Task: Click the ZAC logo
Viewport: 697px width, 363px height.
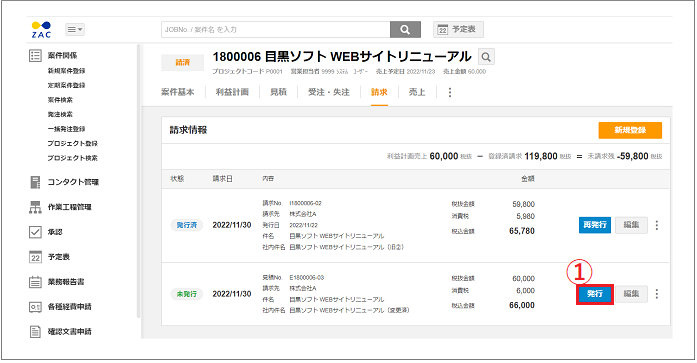Action: (x=41, y=29)
